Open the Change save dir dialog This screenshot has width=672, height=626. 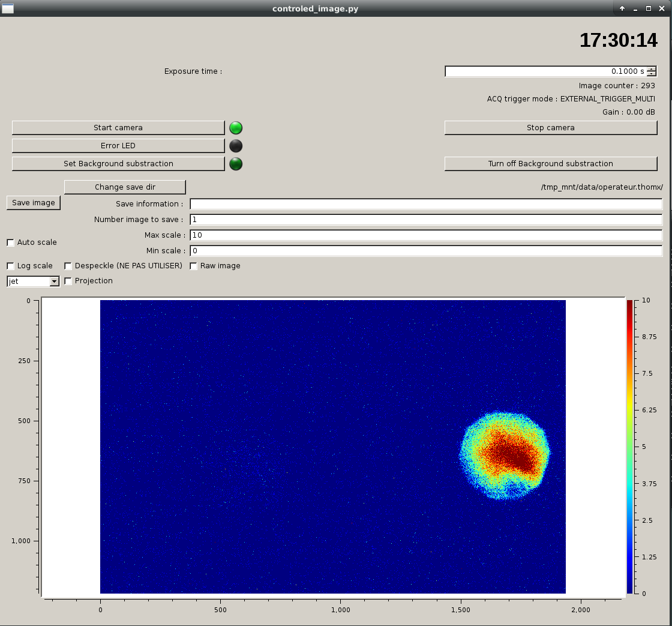pos(125,187)
